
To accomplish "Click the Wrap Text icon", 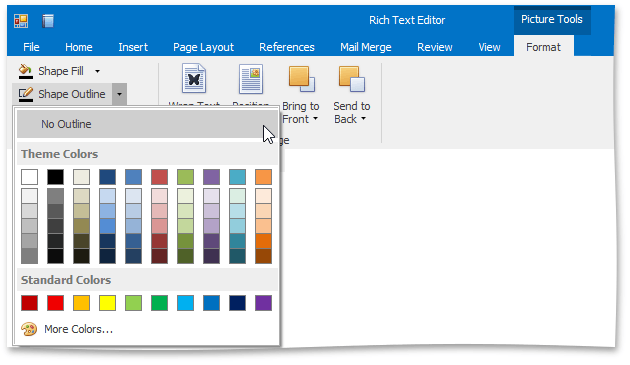I will coord(194,79).
